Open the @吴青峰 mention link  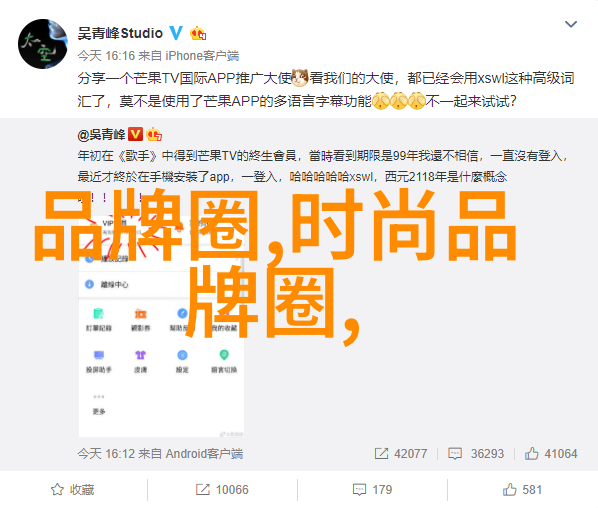coord(101,134)
